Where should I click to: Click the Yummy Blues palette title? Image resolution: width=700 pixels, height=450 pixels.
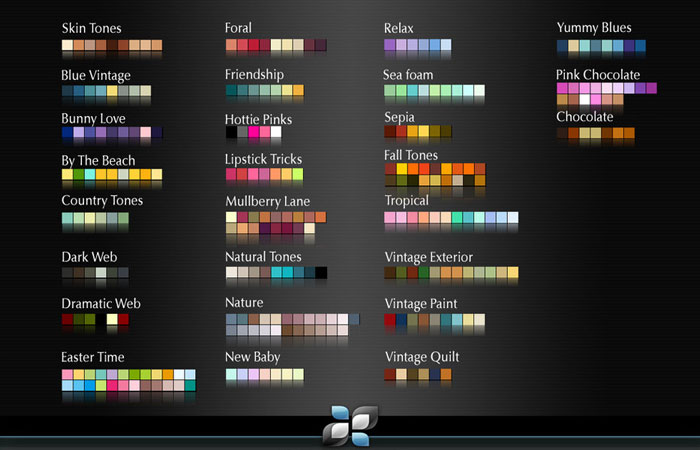(594, 28)
